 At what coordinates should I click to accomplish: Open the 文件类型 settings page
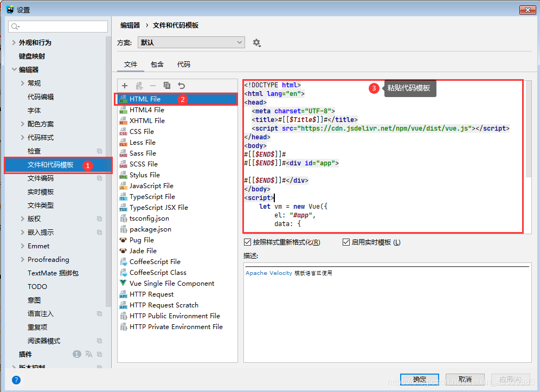pyautogui.click(x=41, y=205)
